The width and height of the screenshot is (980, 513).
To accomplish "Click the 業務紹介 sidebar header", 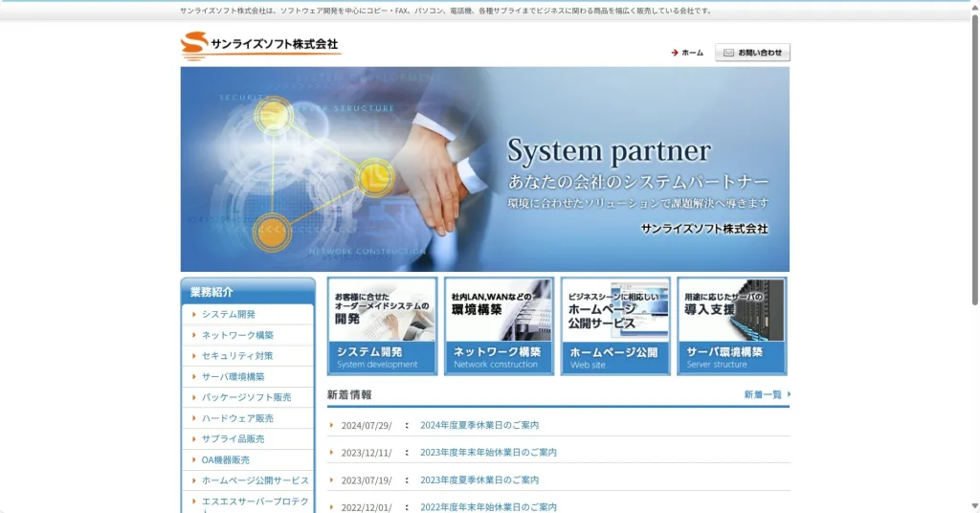I will pyautogui.click(x=248, y=291).
